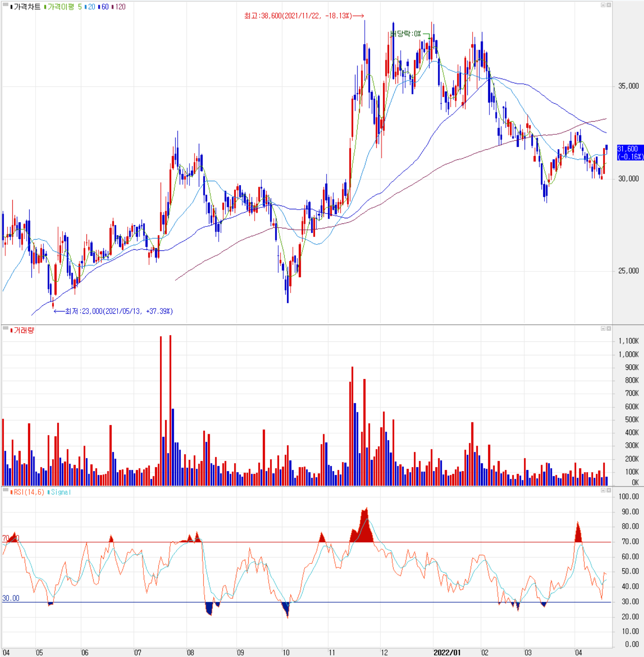Click the gray handle beside 거래량 label
Screen dimensions: 644x657
(6, 328)
